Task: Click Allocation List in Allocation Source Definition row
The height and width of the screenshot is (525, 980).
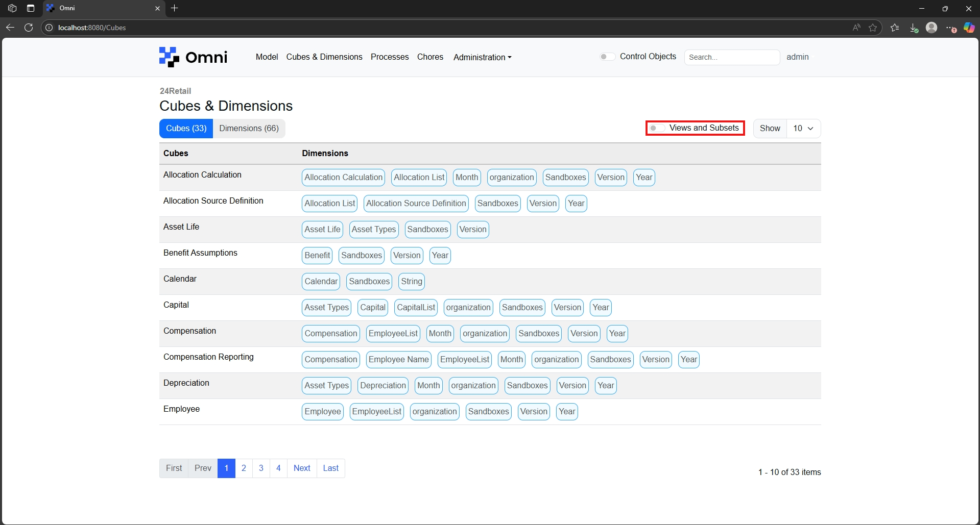Action: pos(329,204)
